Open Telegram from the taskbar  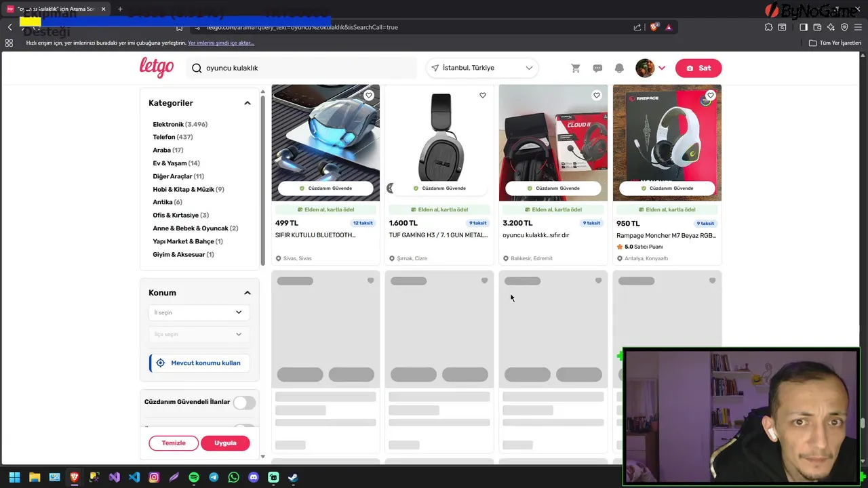pyautogui.click(x=214, y=477)
